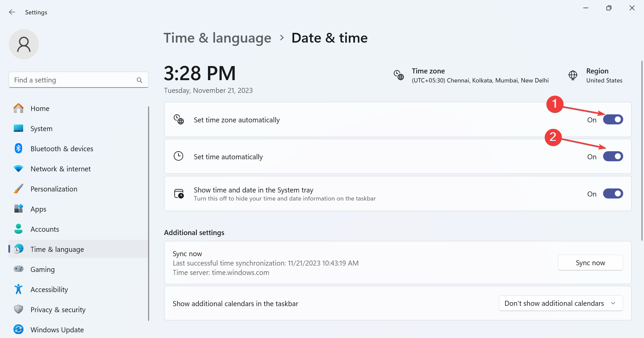Viewport: 644px width, 338px height.
Task: Click the search magnifier icon
Action: tap(140, 80)
